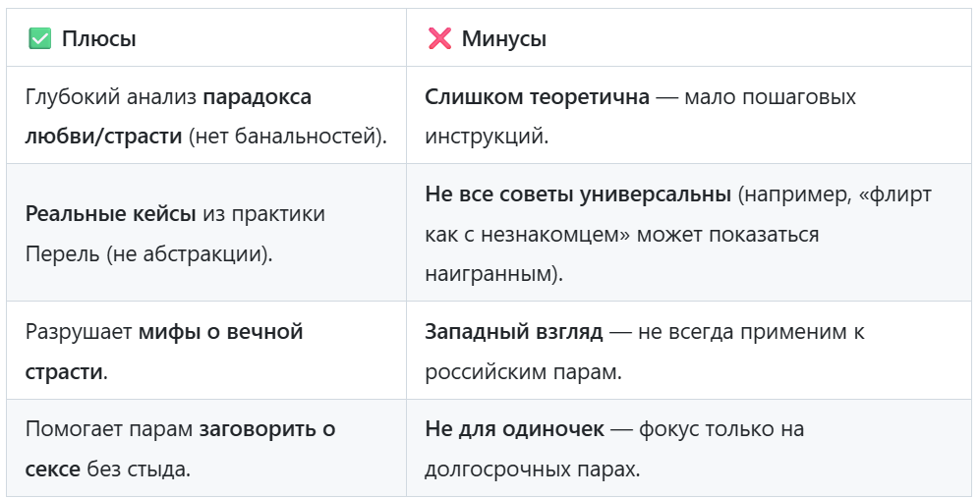Click the words российским парам
The image size is (980, 498).
click(x=523, y=372)
